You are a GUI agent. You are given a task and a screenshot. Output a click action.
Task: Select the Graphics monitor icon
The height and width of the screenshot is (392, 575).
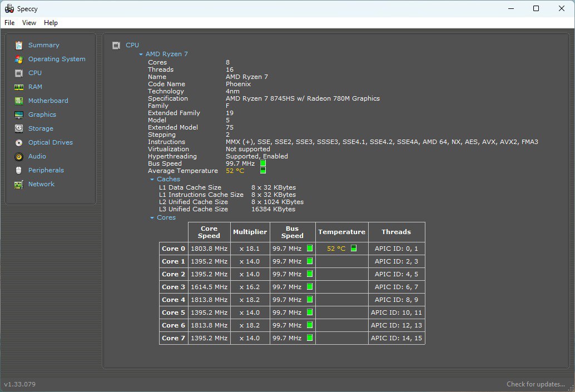(x=19, y=115)
